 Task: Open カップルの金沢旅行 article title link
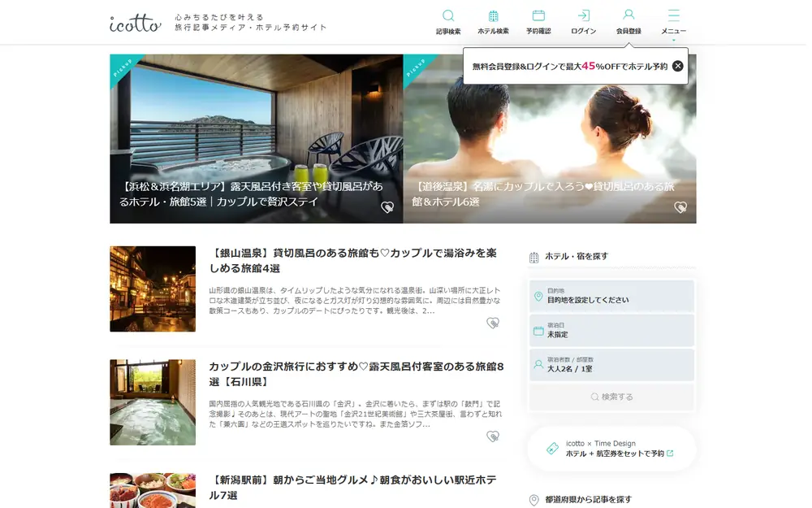[x=356, y=374]
